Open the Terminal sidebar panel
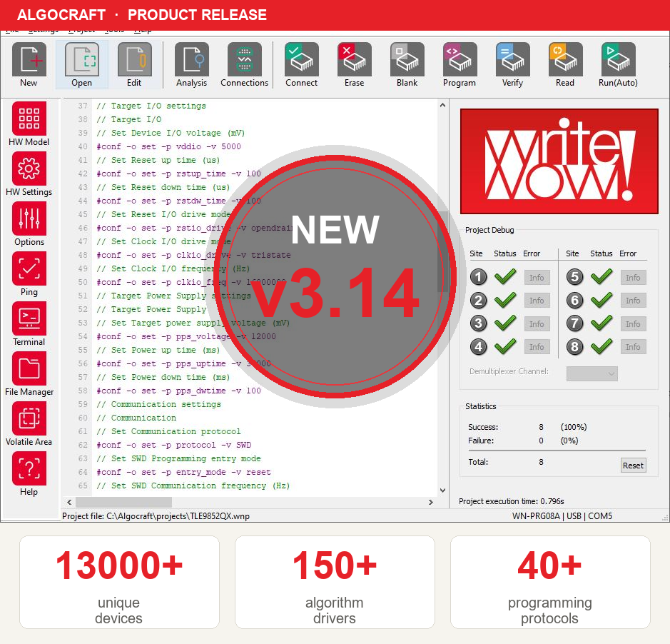The image size is (670, 644). 29,318
